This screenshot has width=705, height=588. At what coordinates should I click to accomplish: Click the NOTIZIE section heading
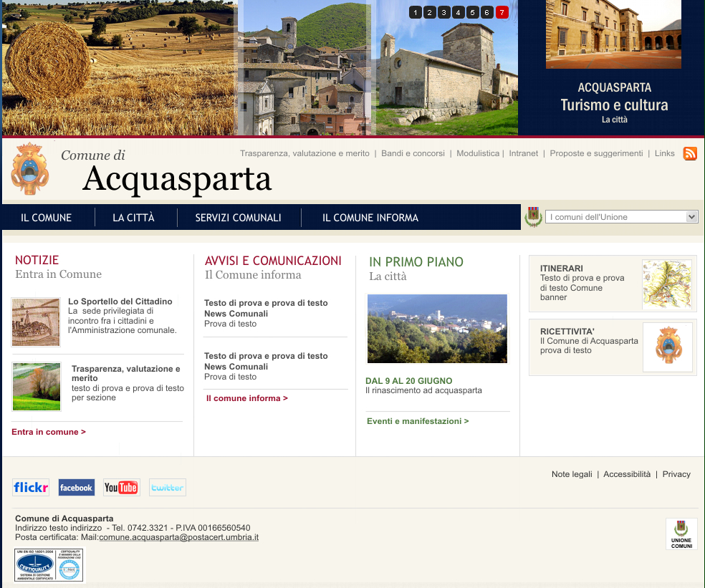(x=37, y=260)
